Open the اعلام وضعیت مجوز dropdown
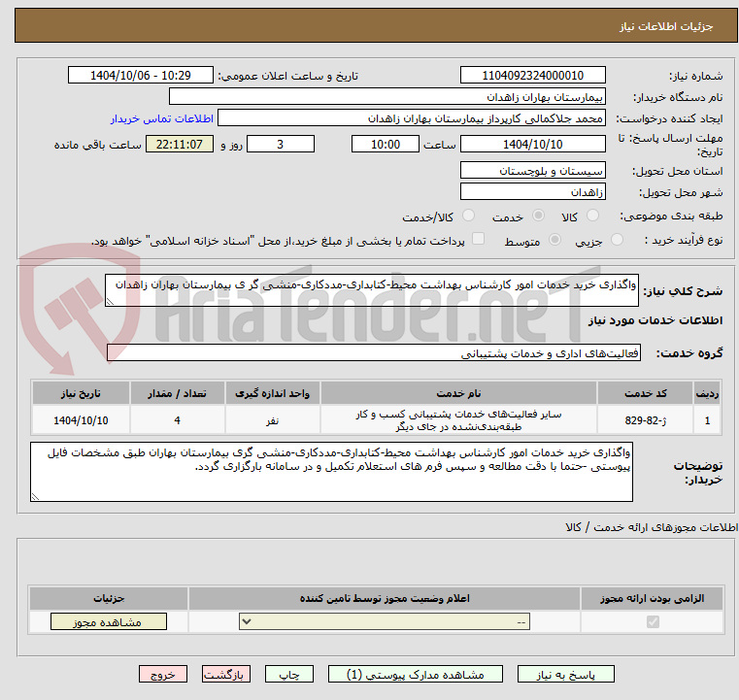Viewport: 739px width, 700px height. 385,621
